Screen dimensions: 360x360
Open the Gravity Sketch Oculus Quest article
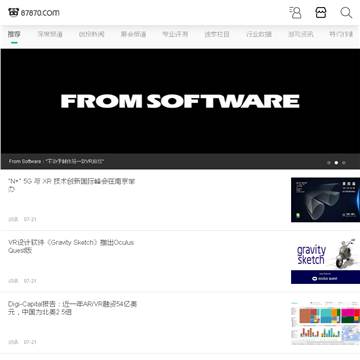coord(71,246)
